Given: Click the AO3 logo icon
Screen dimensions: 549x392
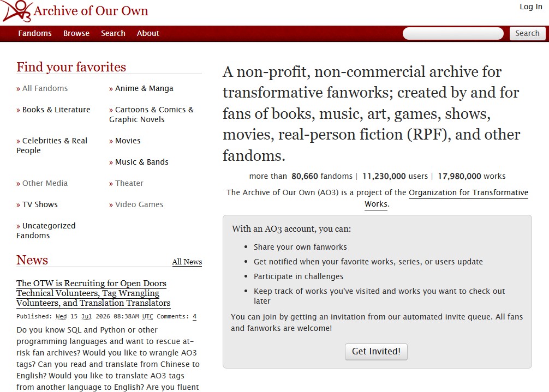Looking at the screenshot, I should 17,11.
